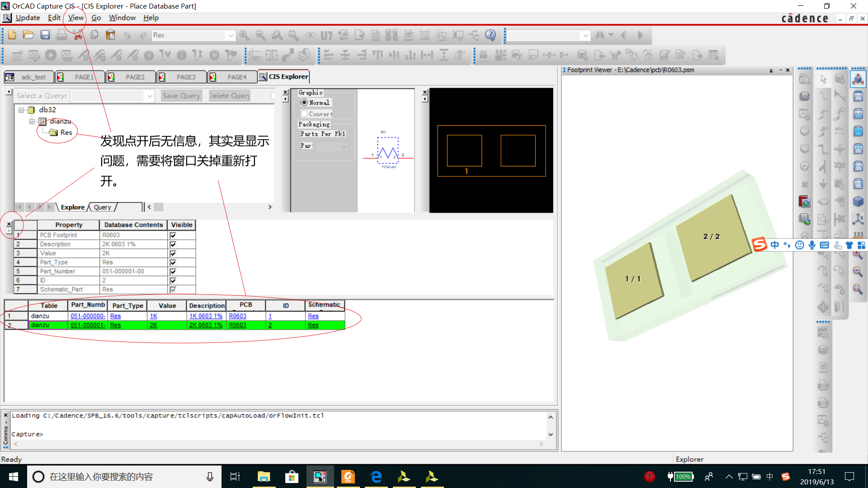Screen dimensions: 868x488
Task: Open Help using the question mark icon
Action: [490, 35]
